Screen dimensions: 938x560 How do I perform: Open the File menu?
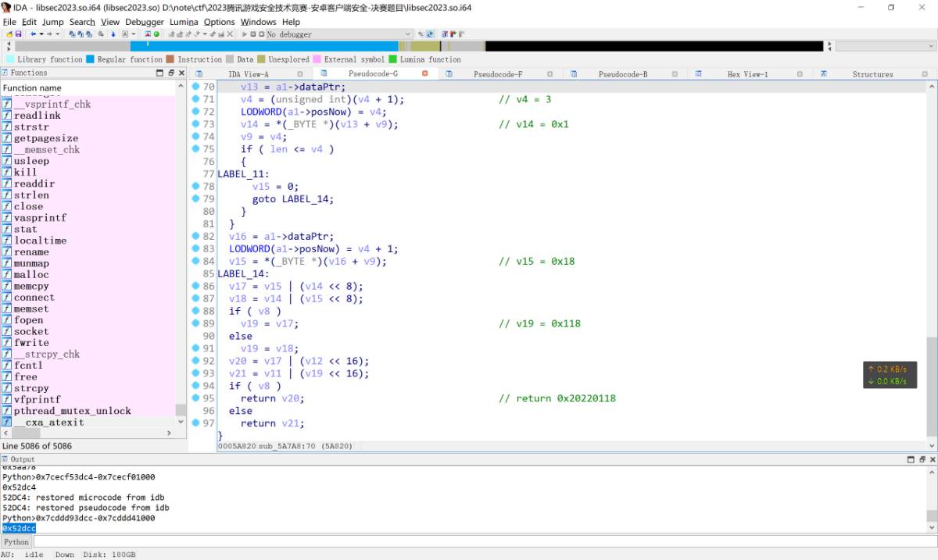(9, 22)
